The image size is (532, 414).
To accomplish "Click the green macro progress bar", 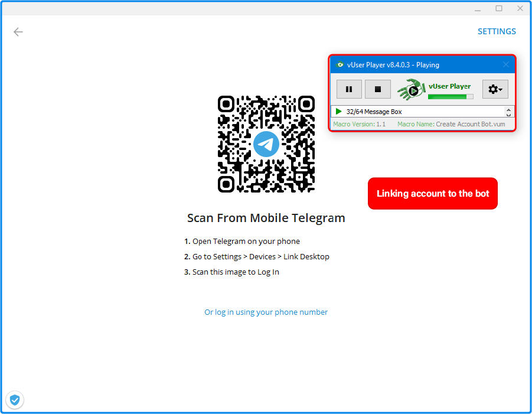I will click(x=450, y=96).
